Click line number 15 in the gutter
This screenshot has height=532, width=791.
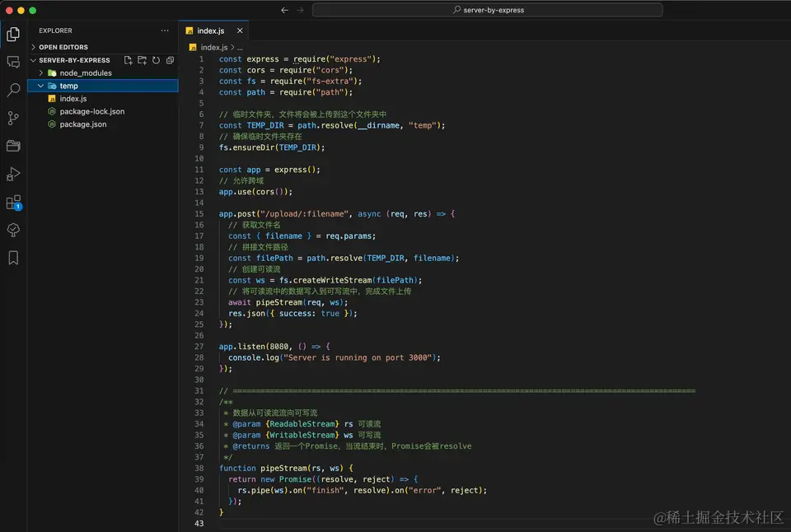pyautogui.click(x=199, y=214)
